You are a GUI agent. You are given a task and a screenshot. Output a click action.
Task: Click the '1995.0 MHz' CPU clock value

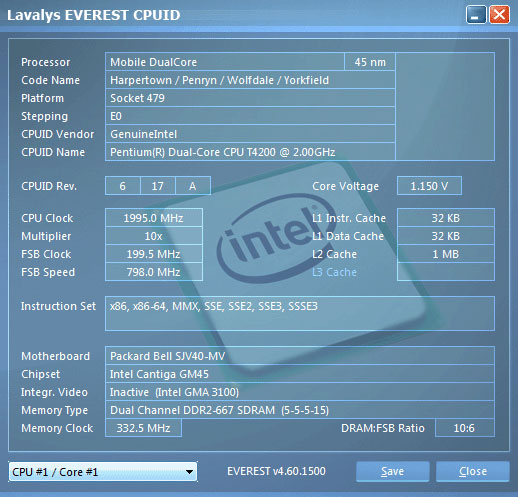pyautogui.click(x=154, y=218)
